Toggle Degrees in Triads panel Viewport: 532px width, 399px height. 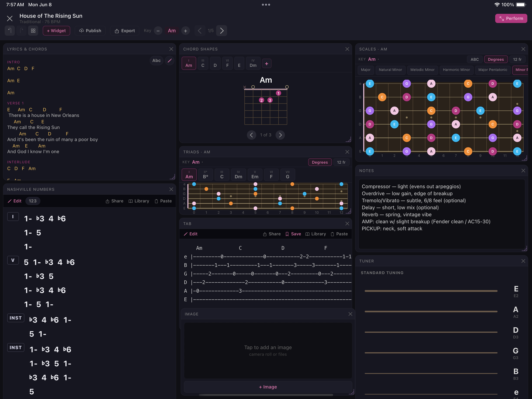[x=320, y=162]
